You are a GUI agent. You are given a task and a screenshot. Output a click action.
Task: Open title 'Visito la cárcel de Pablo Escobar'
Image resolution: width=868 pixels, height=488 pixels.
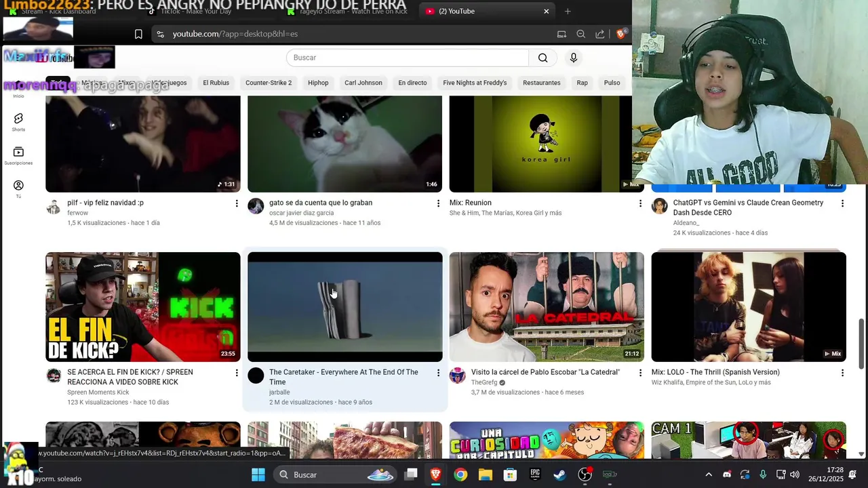coord(545,372)
